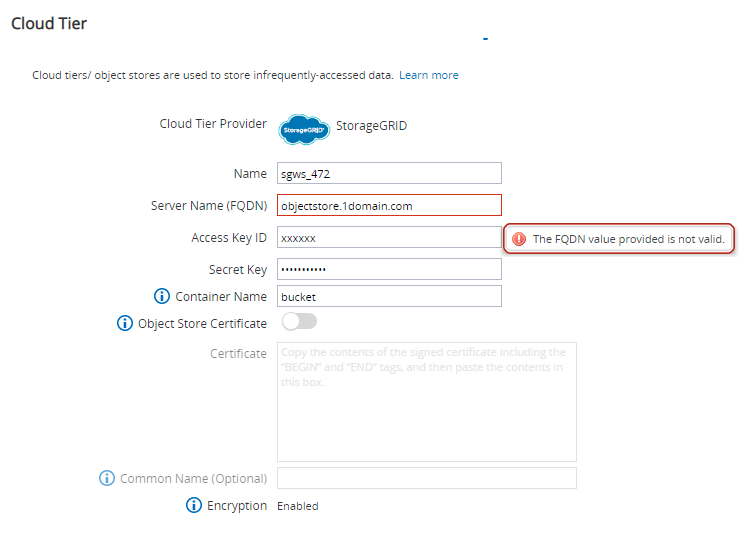
Task: Open the Learn more link
Action: (428, 75)
